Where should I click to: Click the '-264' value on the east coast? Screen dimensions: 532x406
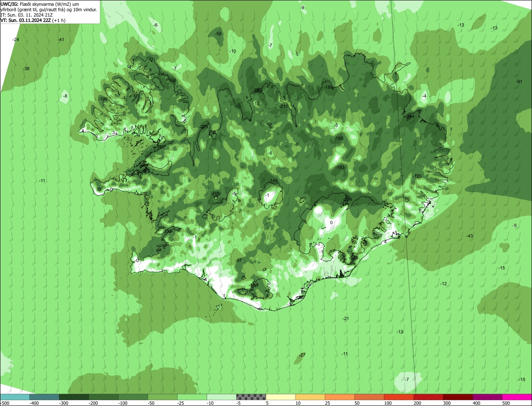click(410, 117)
